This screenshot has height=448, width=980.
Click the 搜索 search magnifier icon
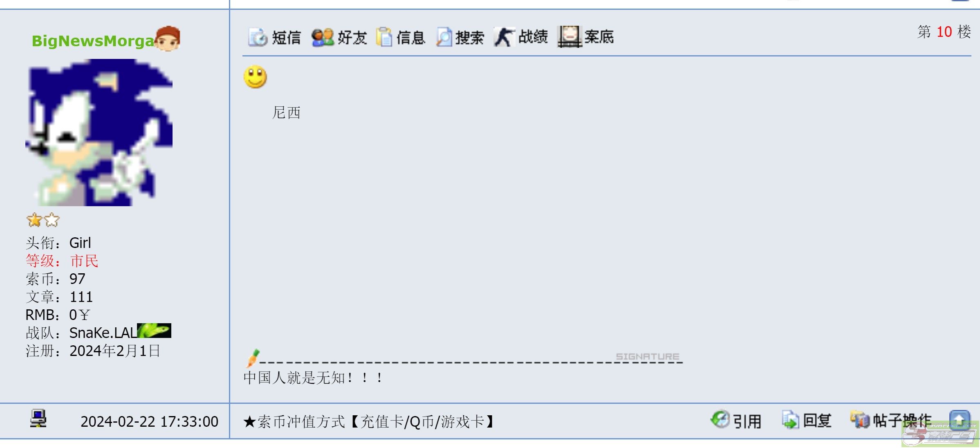[444, 37]
